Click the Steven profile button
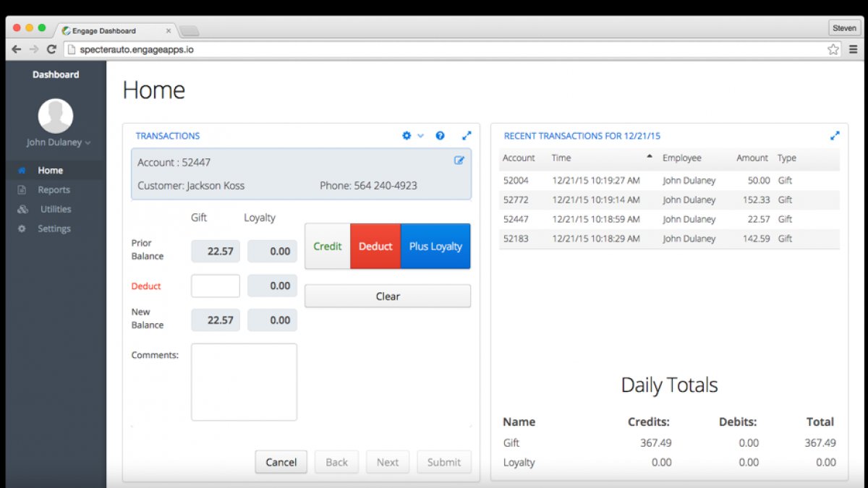This screenshot has width=868, height=488. (844, 28)
